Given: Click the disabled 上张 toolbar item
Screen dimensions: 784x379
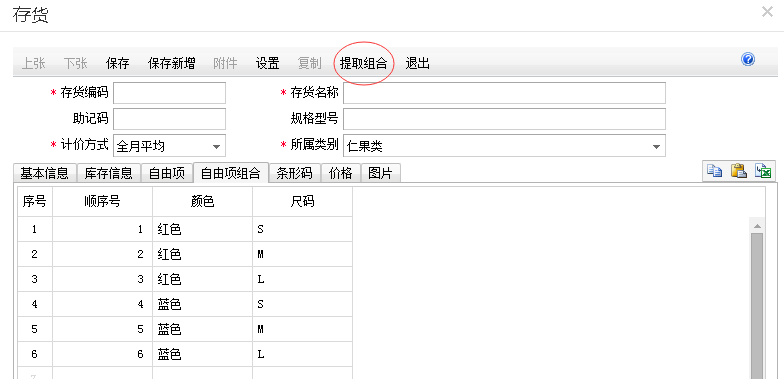Looking at the screenshot, I should tap(34, 64).
